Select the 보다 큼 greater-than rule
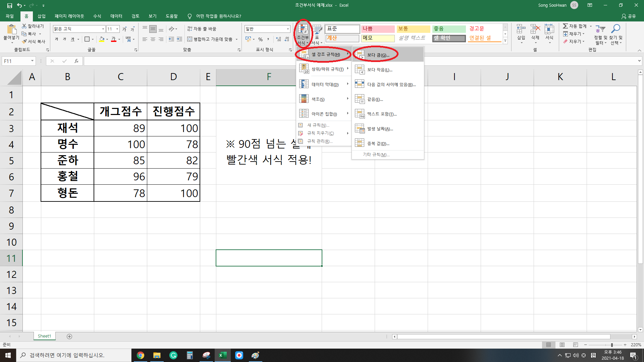 click(x=378, y=55)
